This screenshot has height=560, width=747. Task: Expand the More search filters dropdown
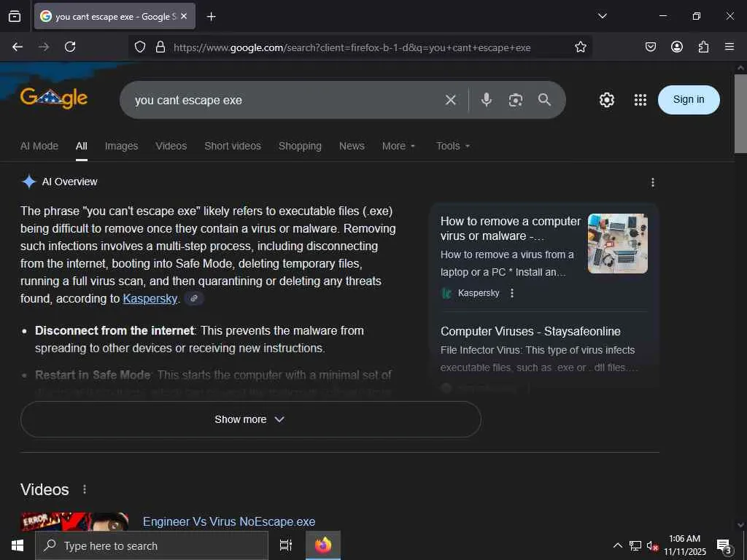click(399, 146)
